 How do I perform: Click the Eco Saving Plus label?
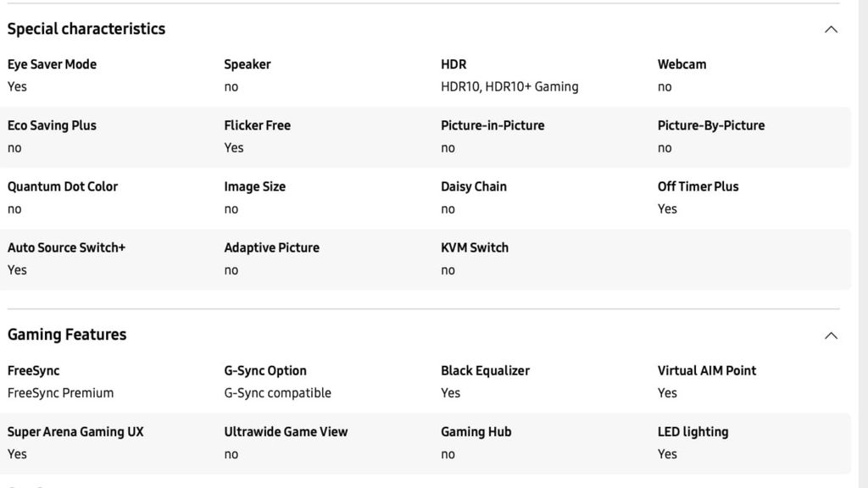coord(52,125)
